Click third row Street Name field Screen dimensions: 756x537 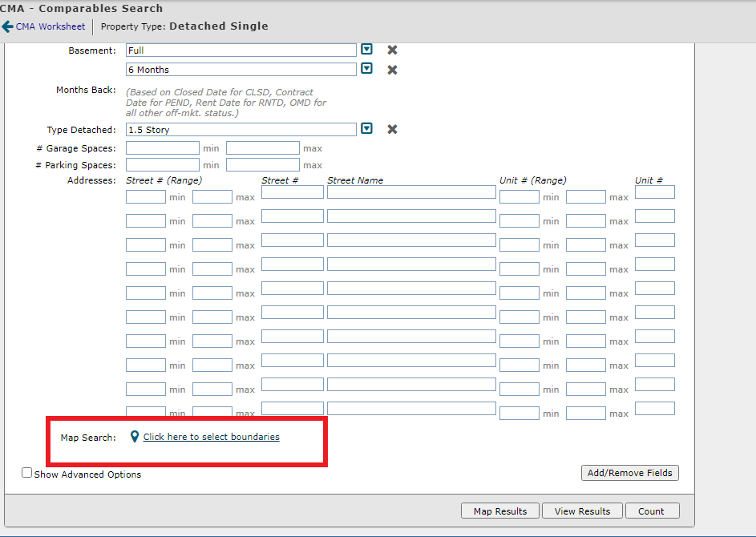click(x=411, y=240)
